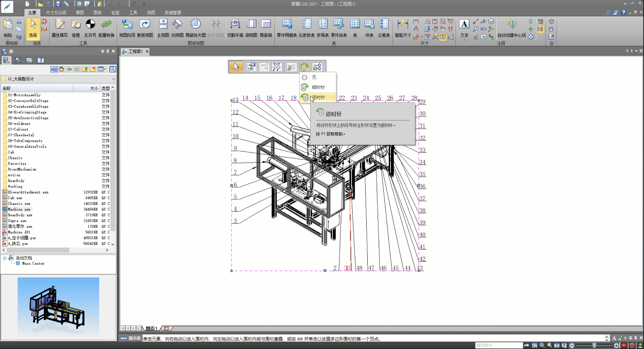644x349 pixels.
Task: Switch to the 主要 ribbon tab
Action: pyautogui.click(x=32, y=12)
